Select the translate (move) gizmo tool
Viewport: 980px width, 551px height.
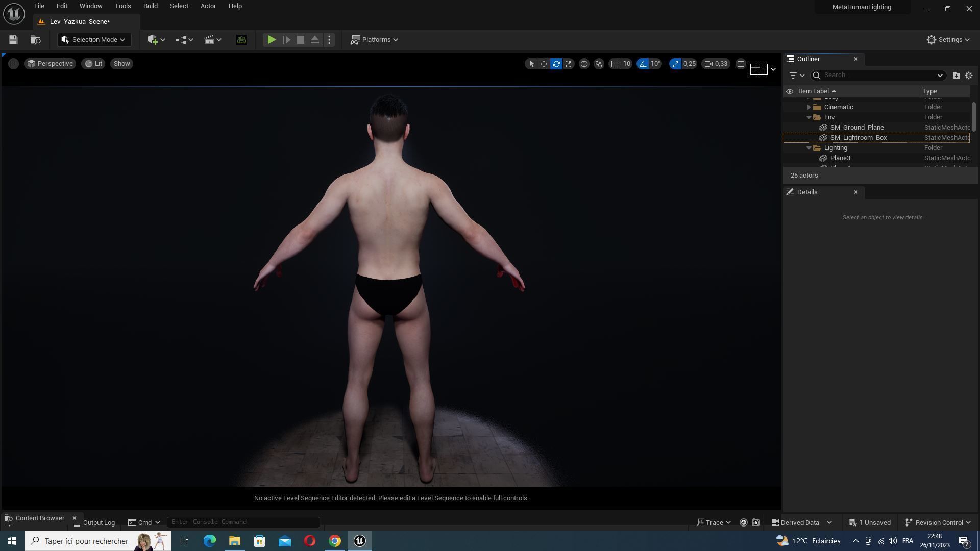click(544, 64)
